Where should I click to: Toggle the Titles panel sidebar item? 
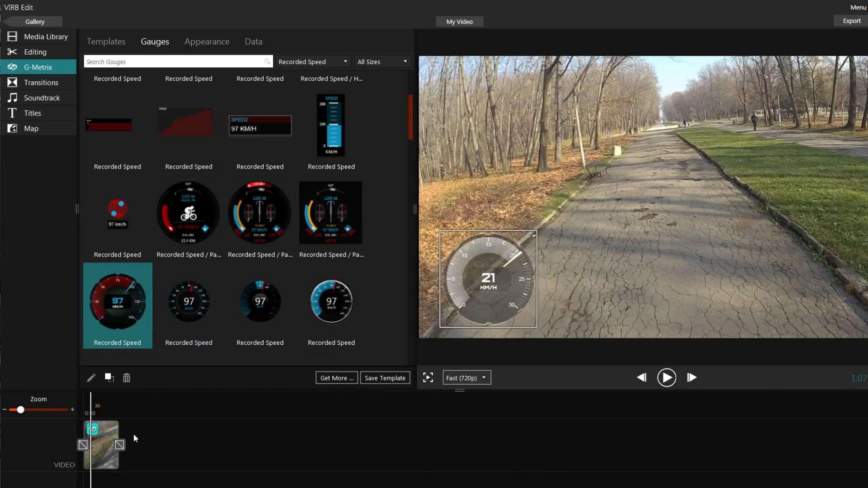click(x=32, y=113)
